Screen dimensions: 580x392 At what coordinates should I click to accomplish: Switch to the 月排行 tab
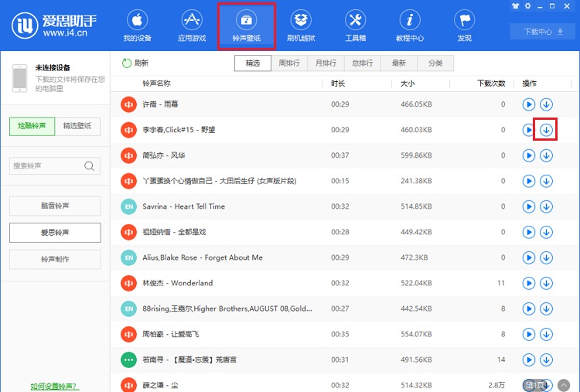pos(326,63)
